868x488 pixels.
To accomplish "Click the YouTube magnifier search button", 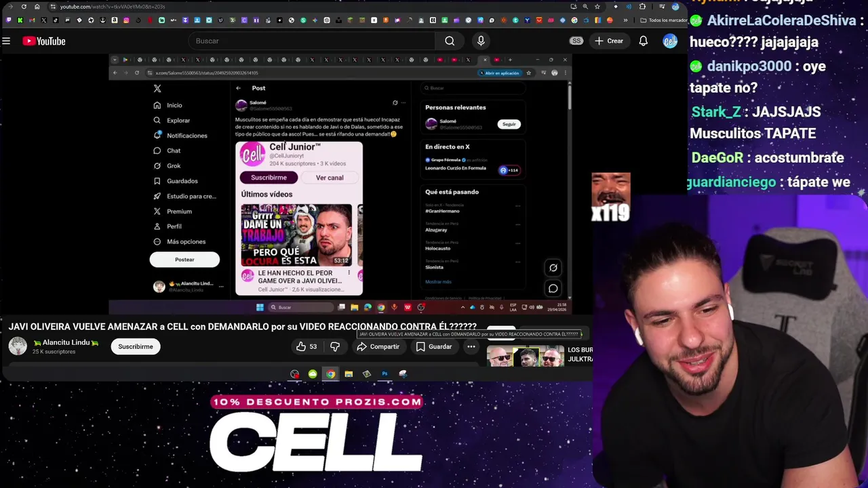I will [450, 41].
